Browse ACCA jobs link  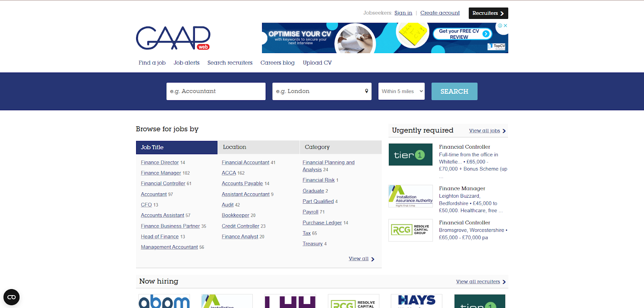click(x=229, y=173)
